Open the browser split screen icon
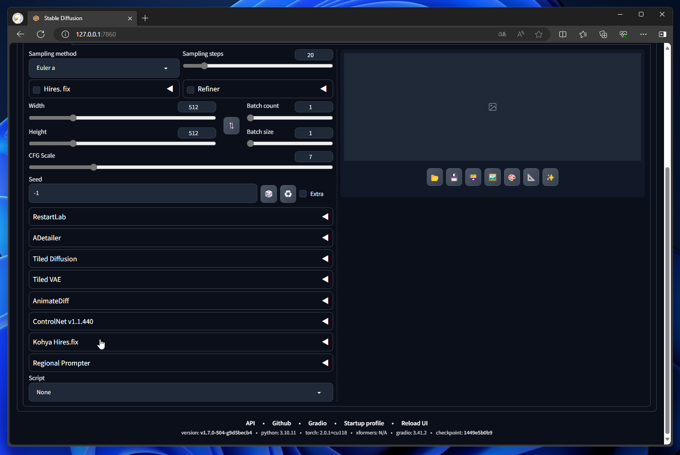Viewport: 680px width, 455px height. pos(562,34)
